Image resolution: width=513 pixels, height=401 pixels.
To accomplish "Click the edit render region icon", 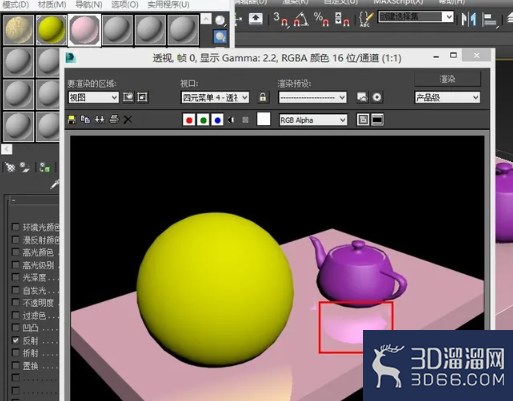I will click(x=128, y=97).
